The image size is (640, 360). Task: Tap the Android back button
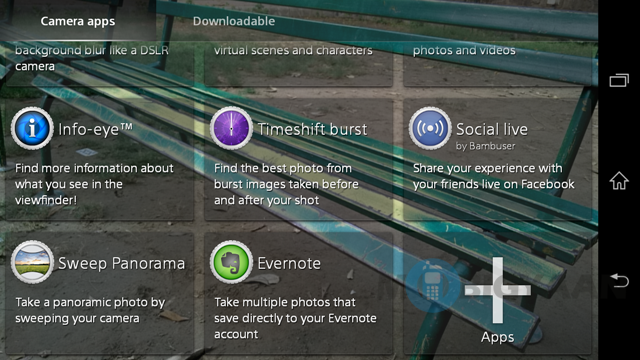tap(619, 280)
